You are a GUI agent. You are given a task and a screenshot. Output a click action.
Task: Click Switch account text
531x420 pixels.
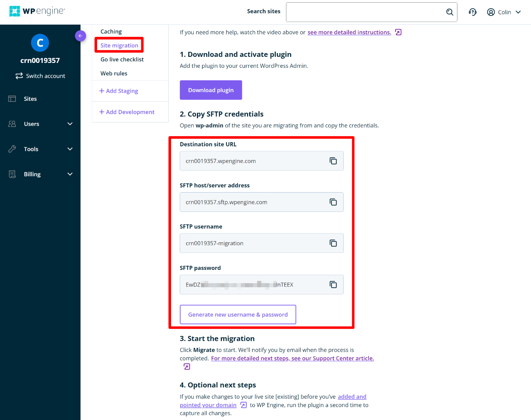point(46,76)
